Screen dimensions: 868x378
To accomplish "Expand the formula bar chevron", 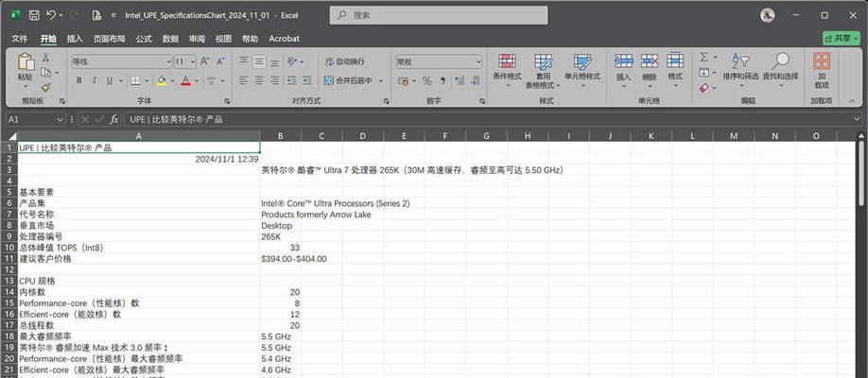I will [858, 119].
